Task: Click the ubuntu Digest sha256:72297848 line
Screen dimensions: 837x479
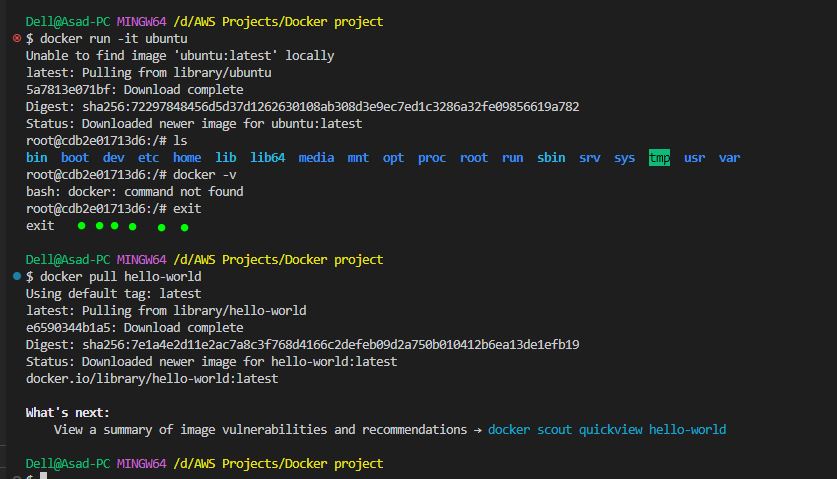Action: point(303,106)
